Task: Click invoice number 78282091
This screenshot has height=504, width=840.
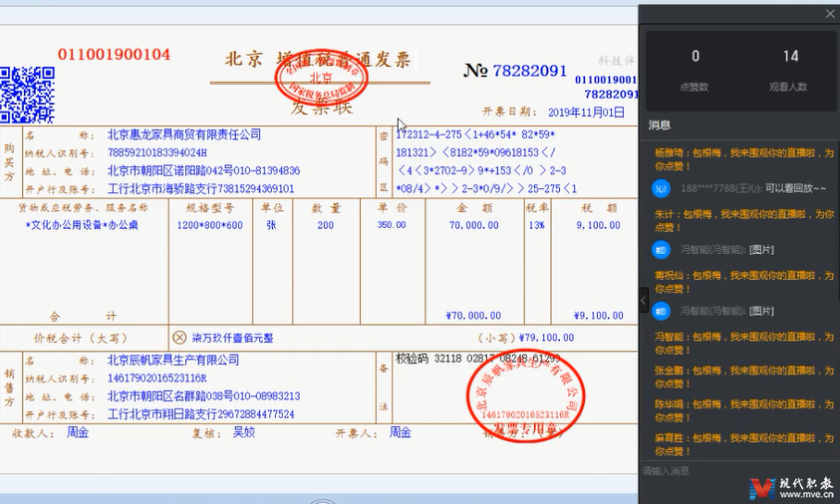Action: pyautogui.click(x=529, y=70)
